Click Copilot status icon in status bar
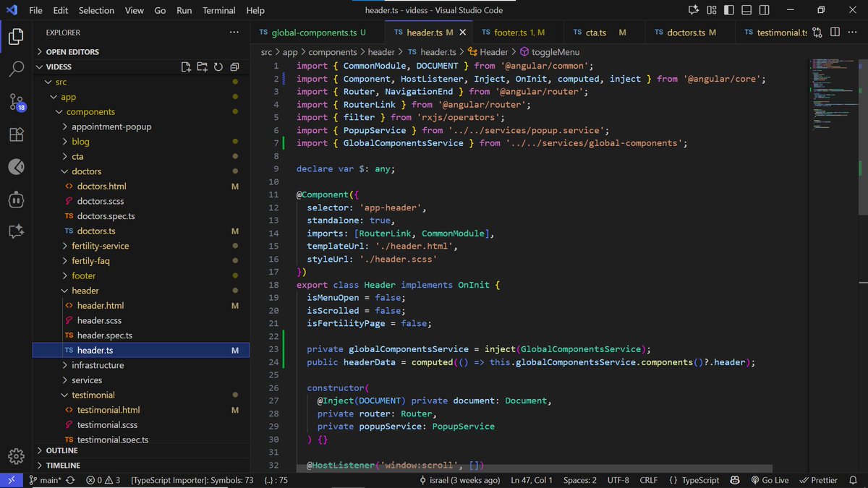This screenshot has height=488, width=868. (734, 480)
